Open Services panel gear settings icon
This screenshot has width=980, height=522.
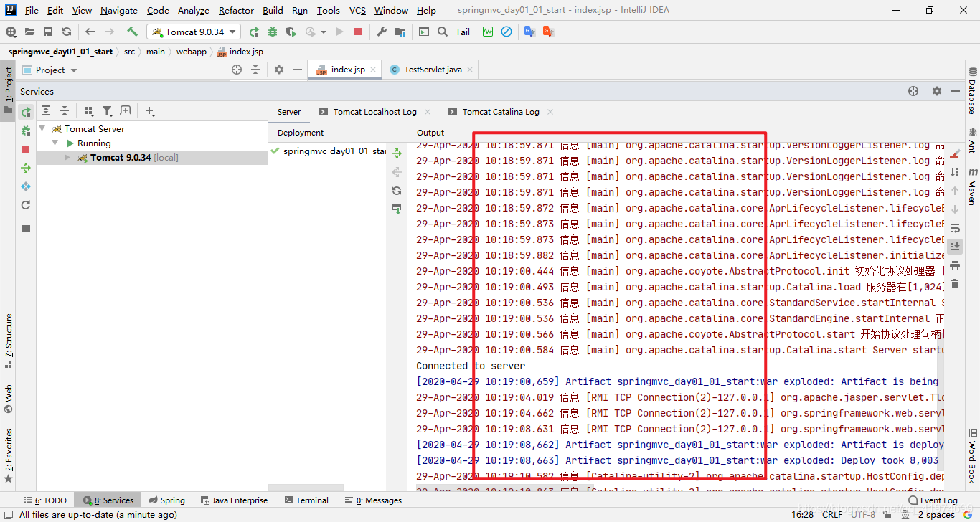click(x=936, y=91)
